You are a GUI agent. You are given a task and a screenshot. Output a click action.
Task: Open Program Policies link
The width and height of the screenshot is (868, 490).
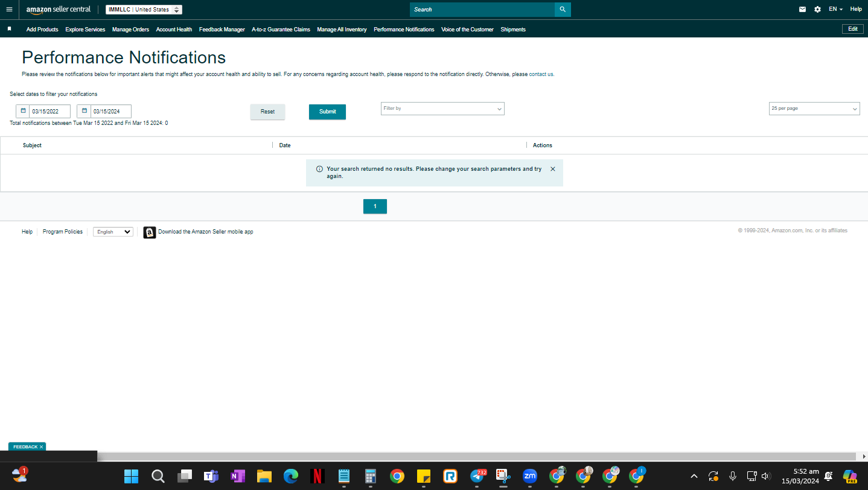point(63,232)
